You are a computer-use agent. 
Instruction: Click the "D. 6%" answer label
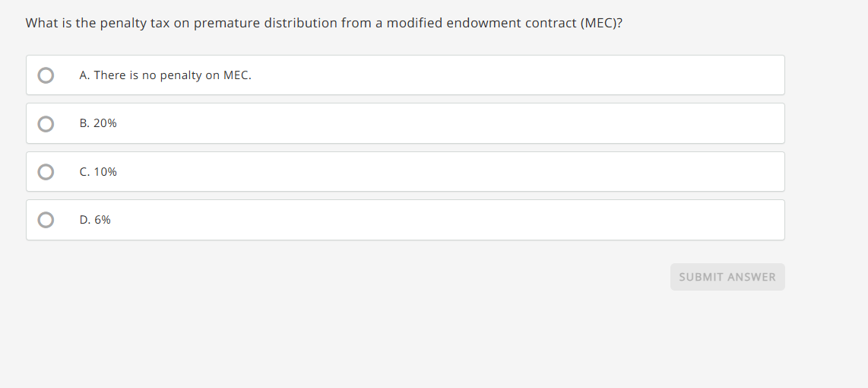[x=95, y=220]
